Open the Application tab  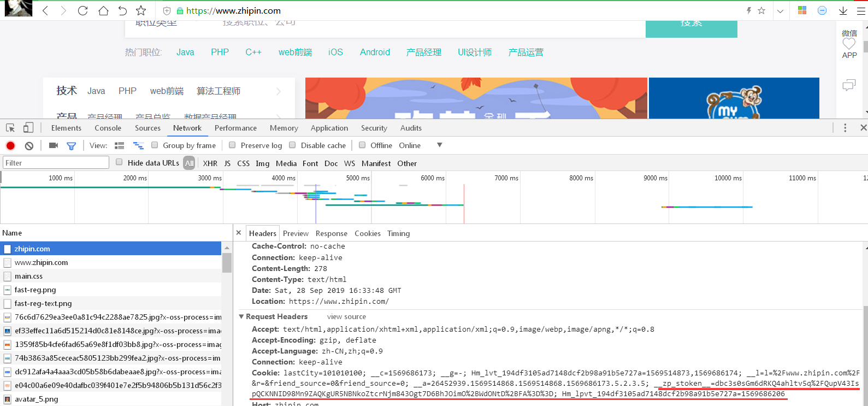click(329, 128)
